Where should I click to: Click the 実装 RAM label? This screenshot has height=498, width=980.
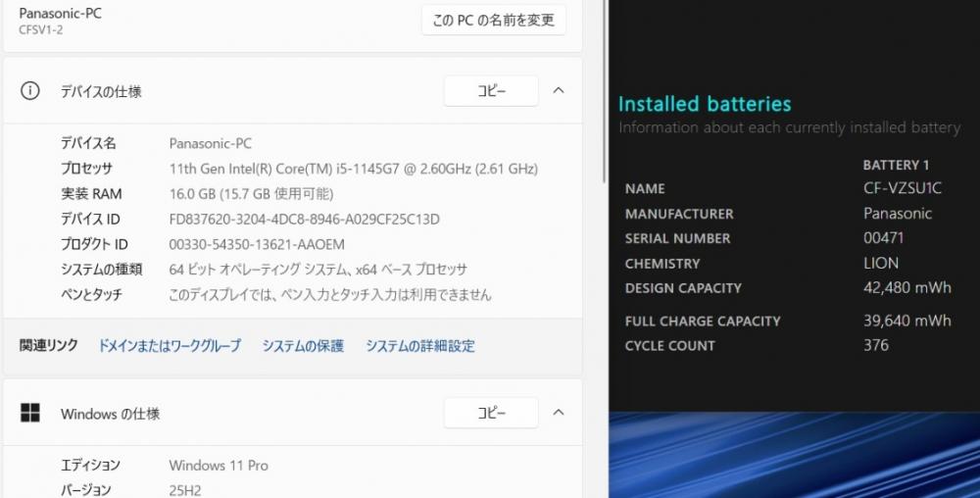click(x=91, y=194)
